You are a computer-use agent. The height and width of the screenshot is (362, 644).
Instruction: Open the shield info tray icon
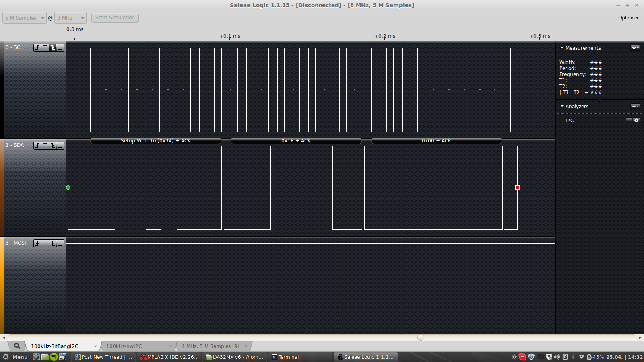(x=531, y=357)
